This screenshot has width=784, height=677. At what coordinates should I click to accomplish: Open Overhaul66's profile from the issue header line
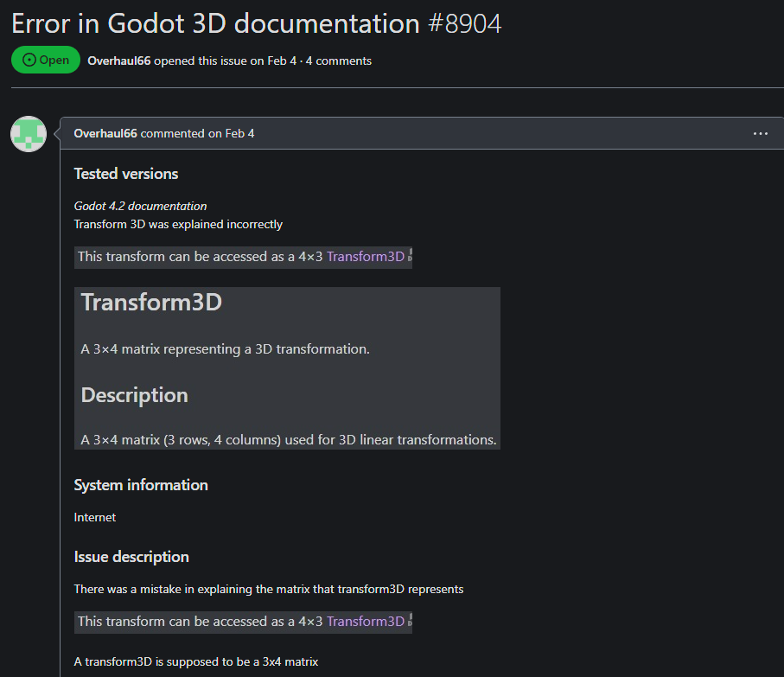click(x=119, y=61)
